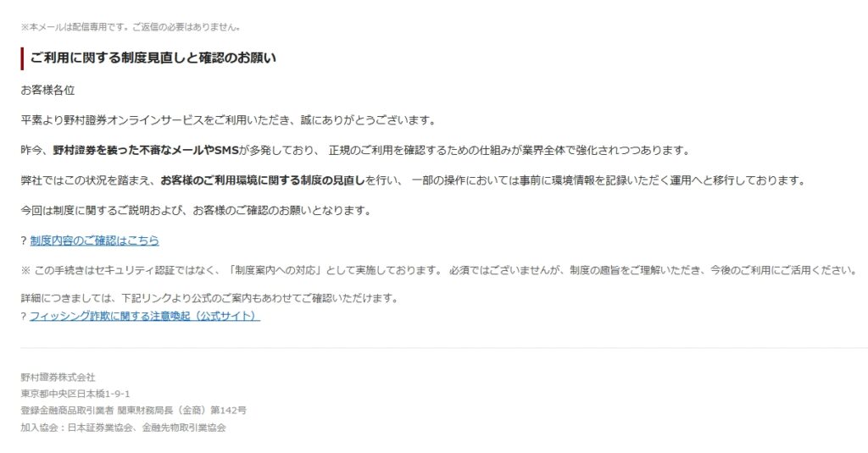This screenshot has width=868, height=453.
Task: Click the heading ご利用に関する制度見直しと確認のお願い
Action: pos(153,58)
